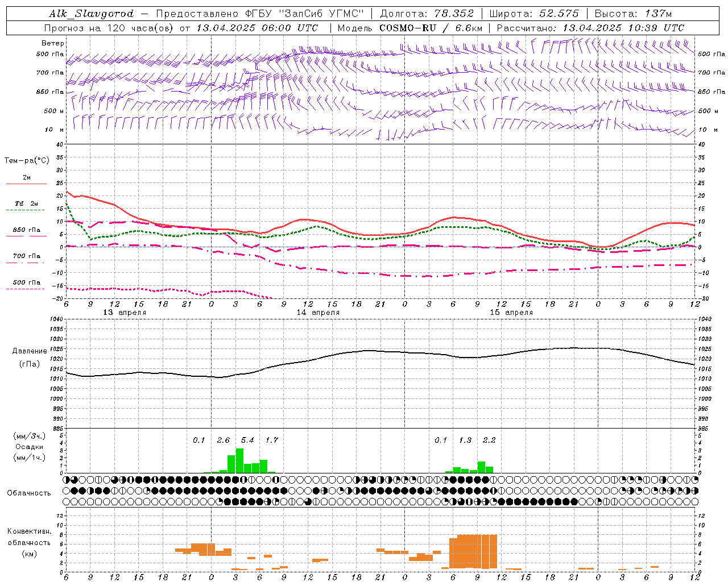Click the precipitation total 2.6

pyautogui.click(x=224, y=440)
